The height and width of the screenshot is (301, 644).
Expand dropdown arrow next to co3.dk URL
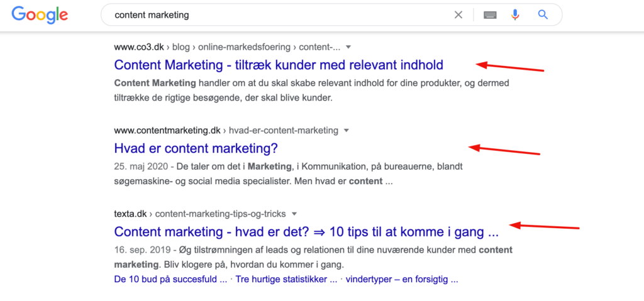pos(348,47)
